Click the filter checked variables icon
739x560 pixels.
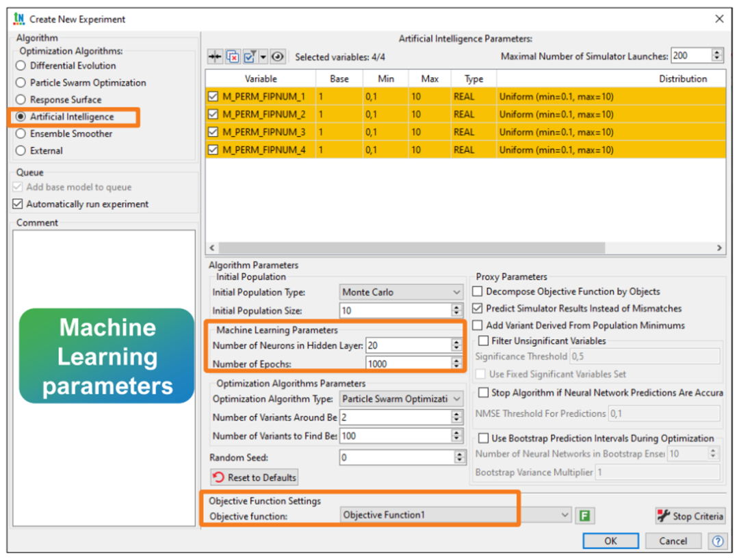pos(250,57)
